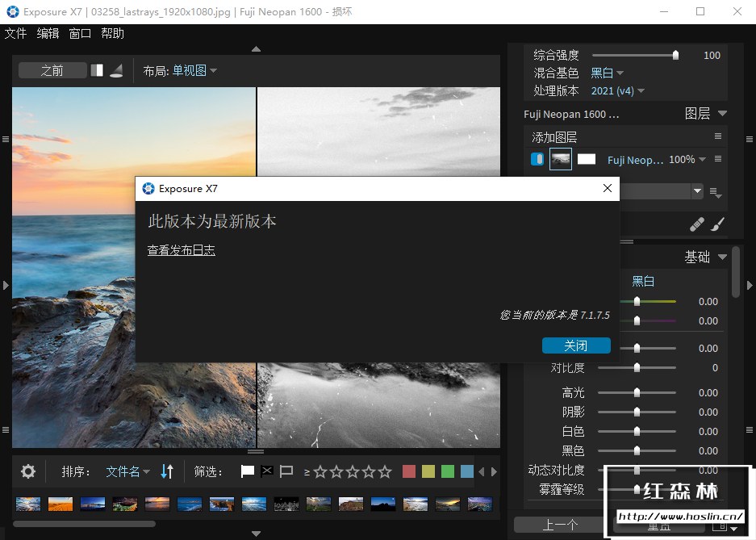Click the 上一个 previous button
Screen dimensions: 756x540
coord(559,525)
